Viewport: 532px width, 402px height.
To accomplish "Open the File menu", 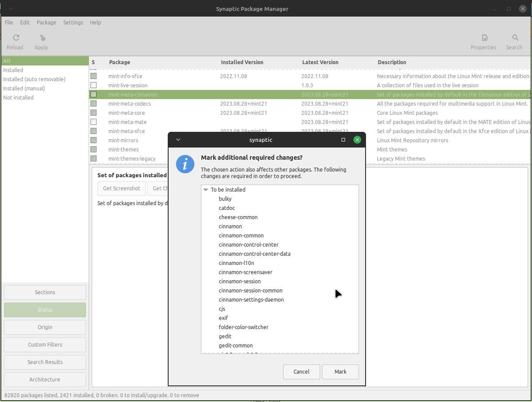I will 9,22.
